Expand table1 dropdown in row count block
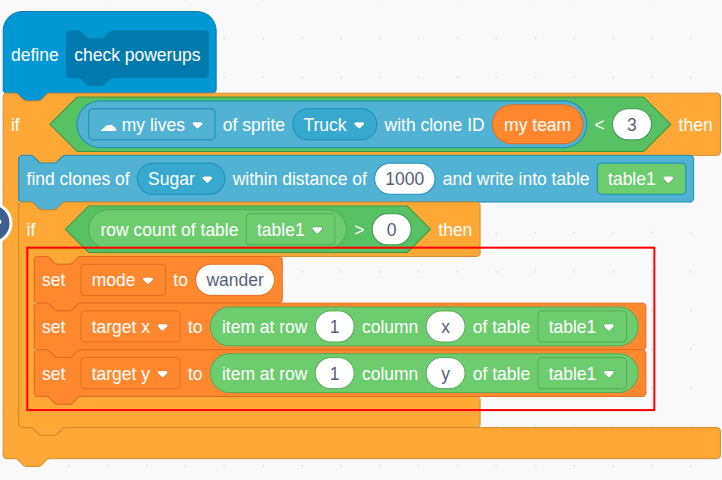This screenshot has width=722, height=480. [290, 229]
